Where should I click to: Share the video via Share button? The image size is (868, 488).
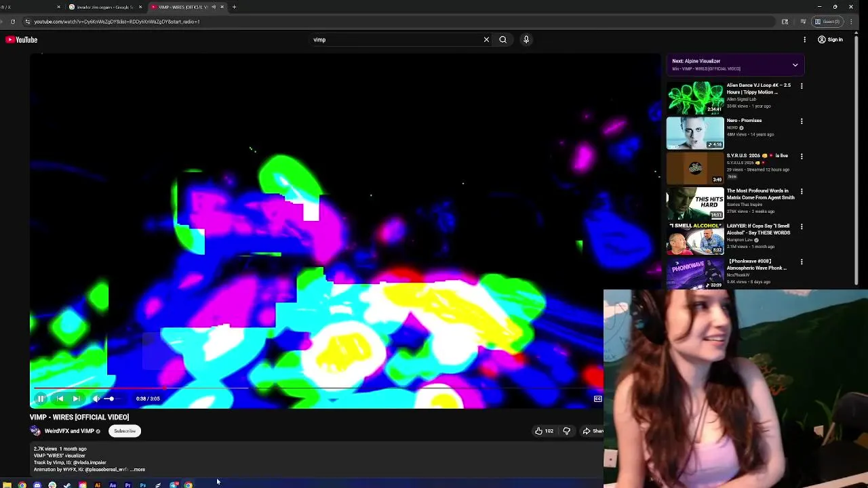coord(593,430)
